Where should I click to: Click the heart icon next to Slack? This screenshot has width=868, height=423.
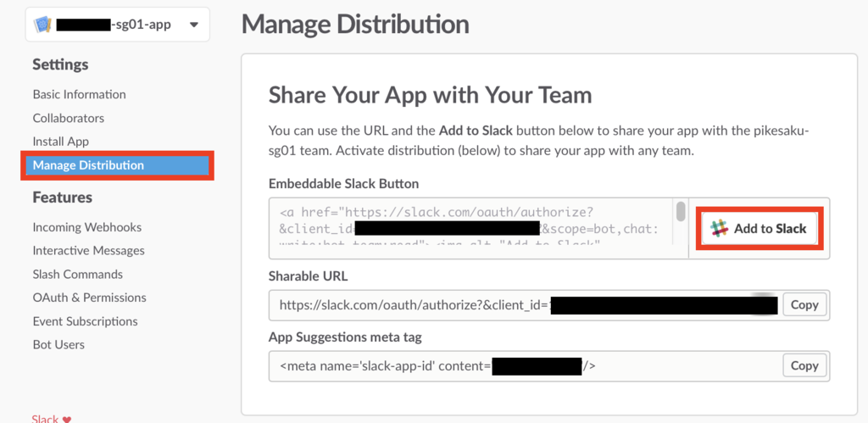pos(68,419)
